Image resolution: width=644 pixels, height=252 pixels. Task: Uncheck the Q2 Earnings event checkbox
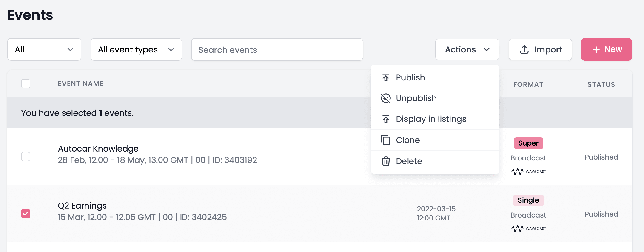(x=26, y=214)
